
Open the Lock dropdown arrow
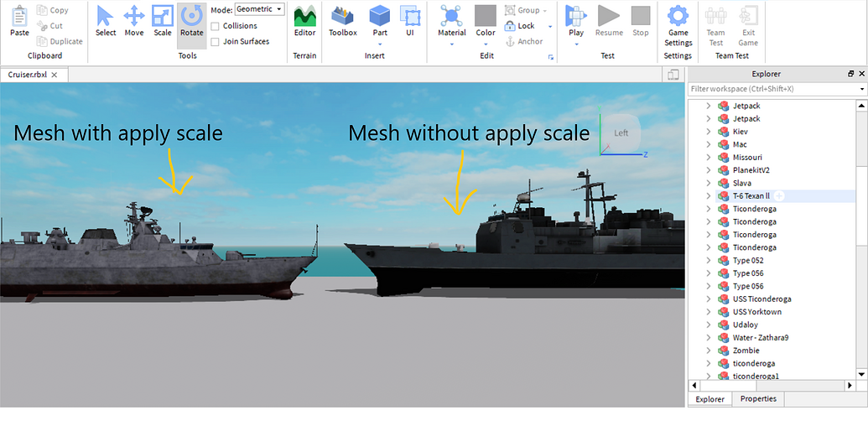[550, 26]
